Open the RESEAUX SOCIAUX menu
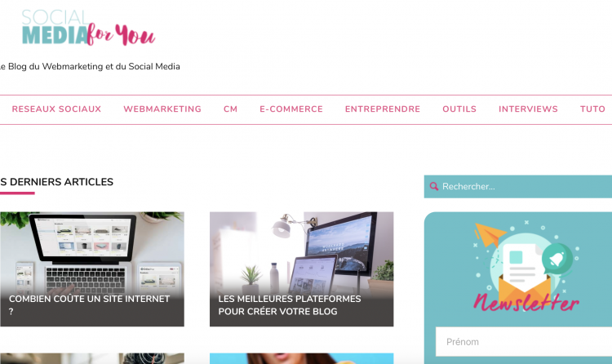The image size is (612, 364). pyautogui.click(x=56, y=109)
